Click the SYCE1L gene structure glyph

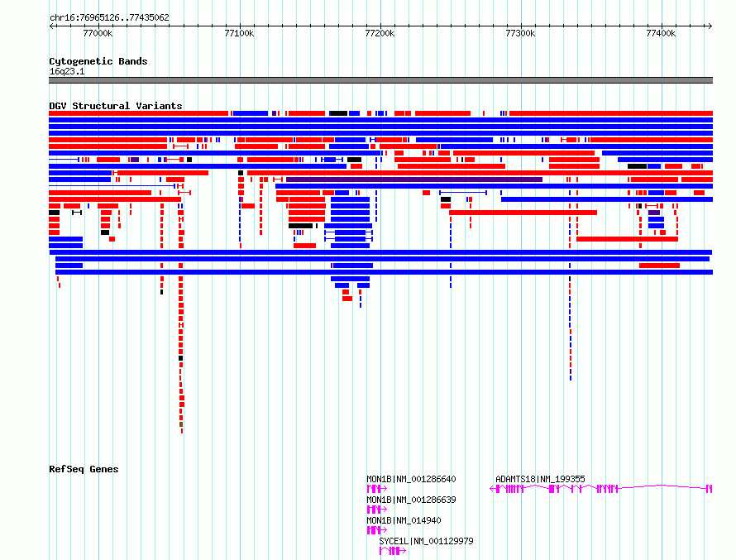393,551
